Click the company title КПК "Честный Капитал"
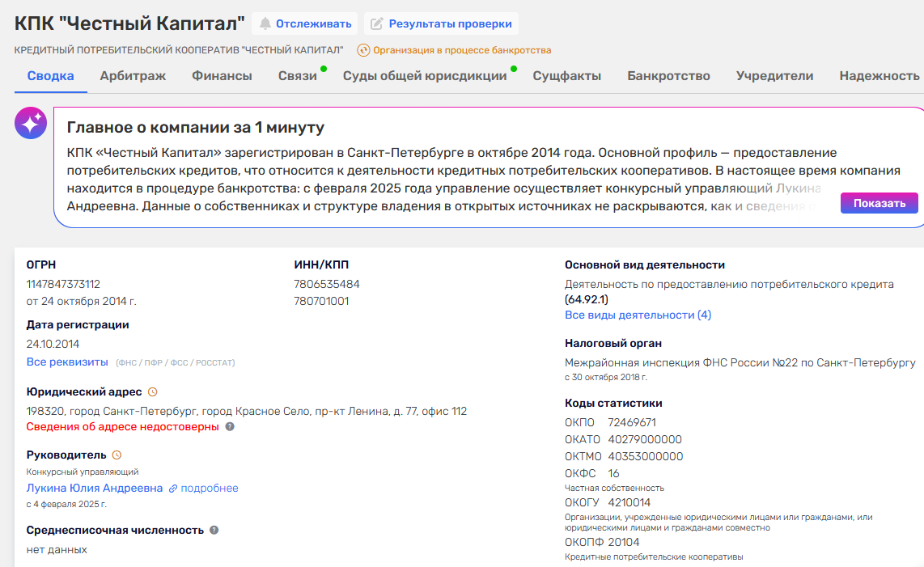 point(129,23)
